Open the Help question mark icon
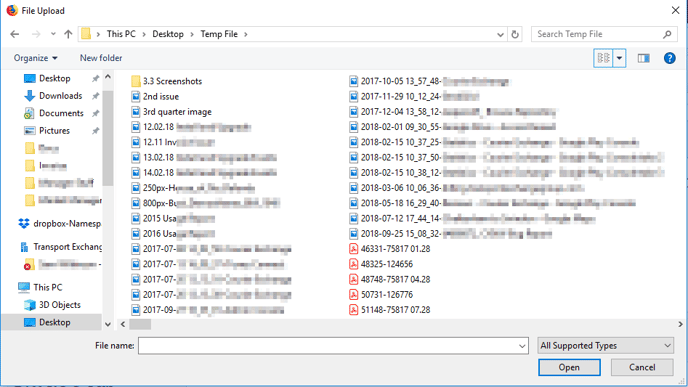 pyautogui.click(x=670, y=58)
